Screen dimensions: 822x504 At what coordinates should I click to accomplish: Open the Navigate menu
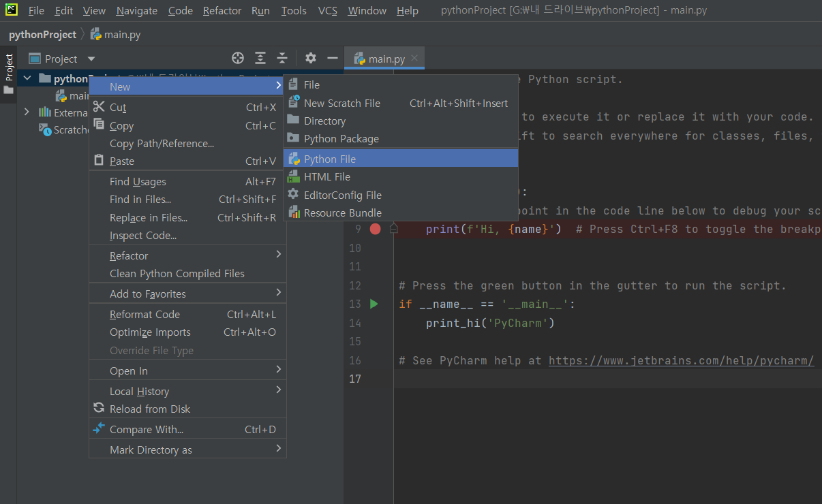(x=137, y=11)
